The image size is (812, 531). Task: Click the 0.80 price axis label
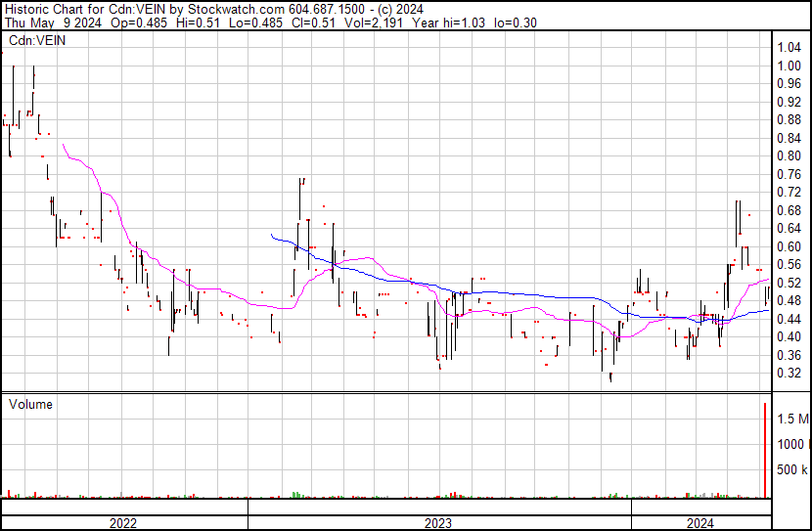789,155
